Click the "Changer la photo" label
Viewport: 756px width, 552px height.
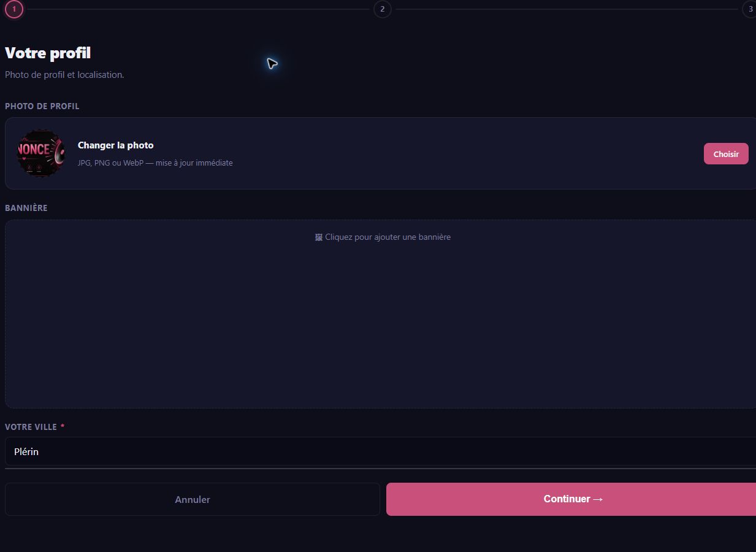[x=115, y=145]
